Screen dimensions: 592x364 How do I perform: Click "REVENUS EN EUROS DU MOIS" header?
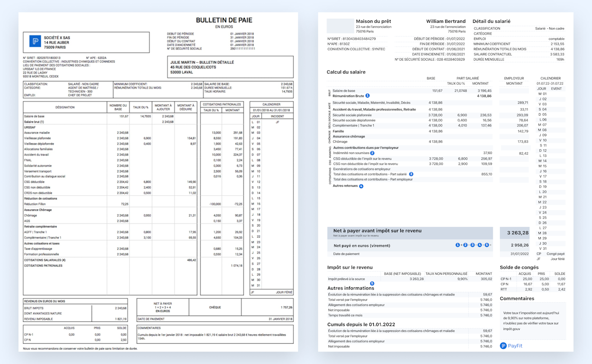[44, 301]
